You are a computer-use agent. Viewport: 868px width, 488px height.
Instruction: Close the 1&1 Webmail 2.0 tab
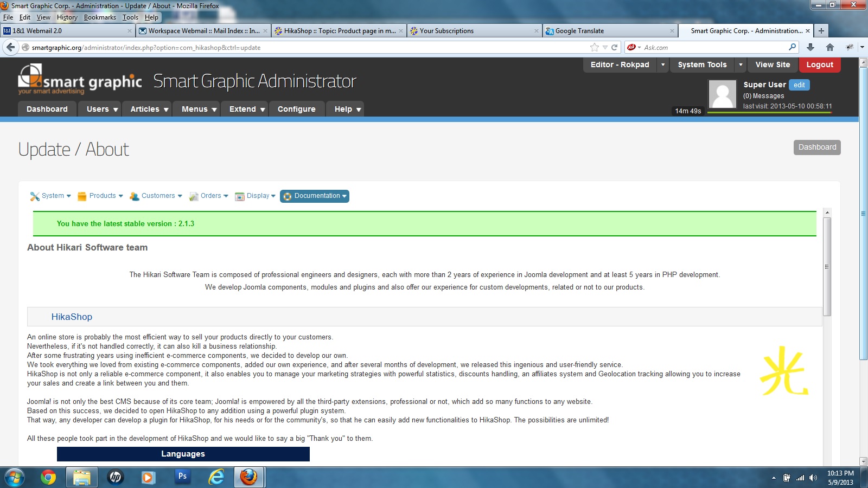(130, 31)
